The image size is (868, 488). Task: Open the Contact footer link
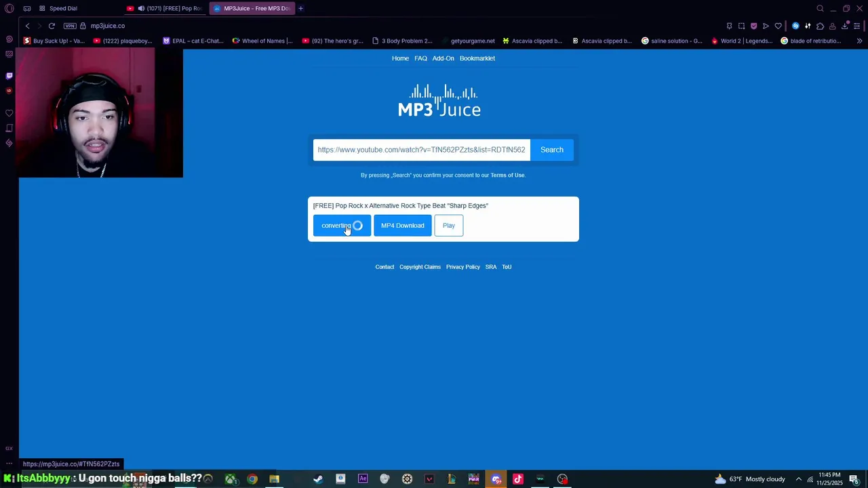point(384,267)
